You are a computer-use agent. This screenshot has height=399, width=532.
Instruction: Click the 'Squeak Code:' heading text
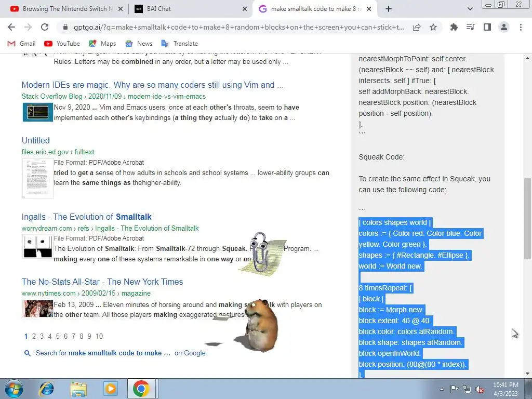pyautogui.click(x=381, y=157)
